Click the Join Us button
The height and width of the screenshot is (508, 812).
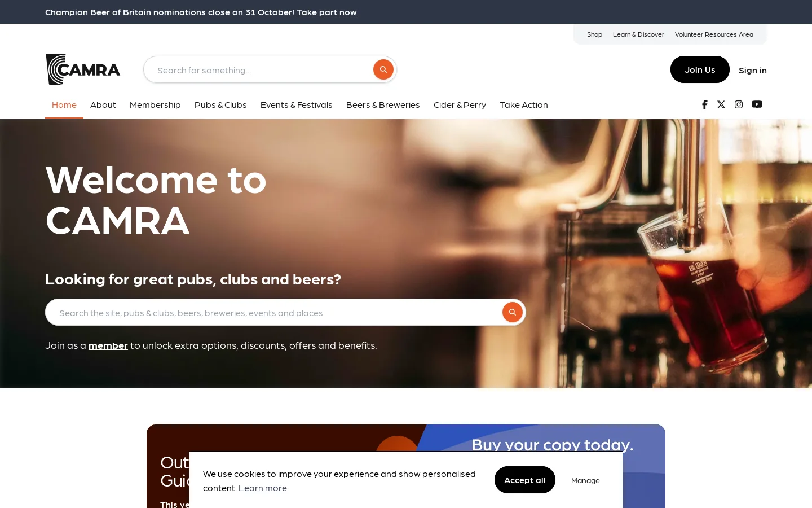(x=700, y=69)
